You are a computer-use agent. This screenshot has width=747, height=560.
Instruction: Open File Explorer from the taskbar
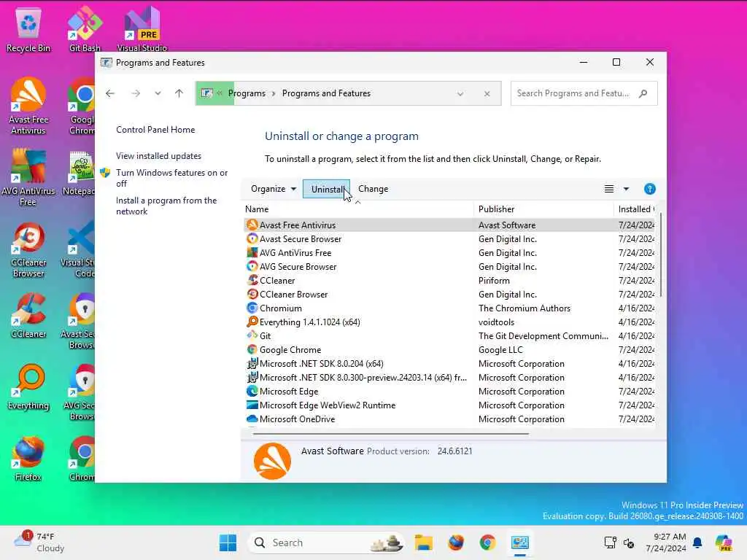click(x=424, y=542)
